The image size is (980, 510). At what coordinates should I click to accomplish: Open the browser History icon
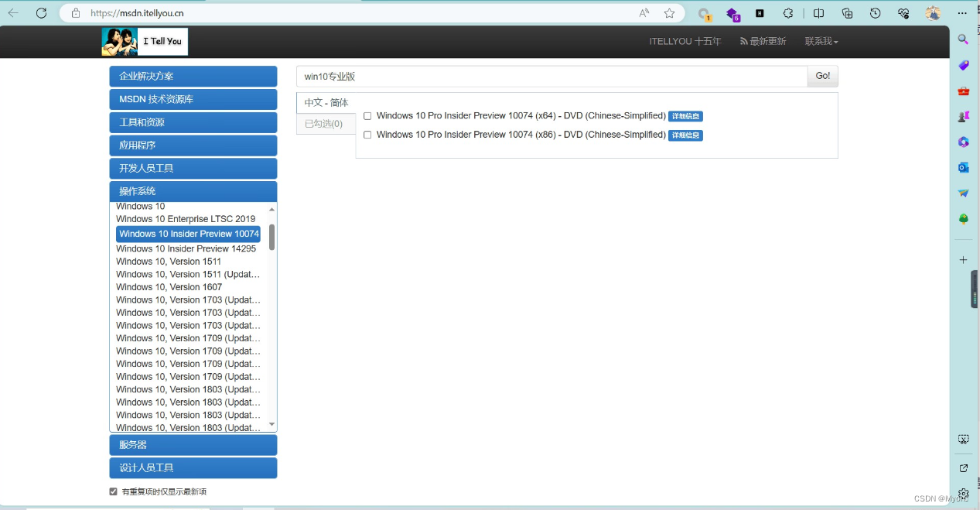(x=875, y=13)
